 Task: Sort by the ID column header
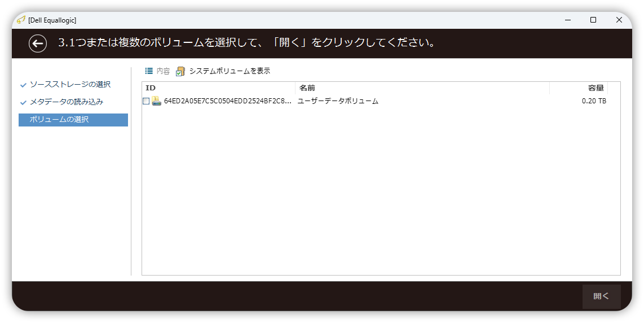(x=218, y=88)
